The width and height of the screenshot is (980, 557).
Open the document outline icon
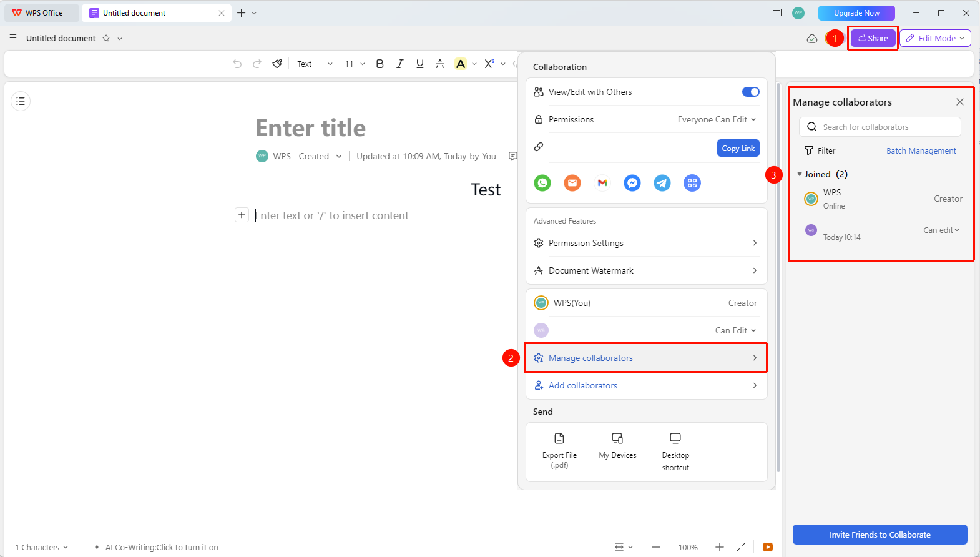pyautogui.click(x=21, y=101)
